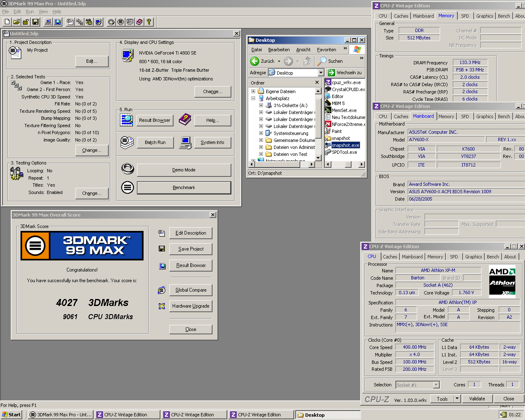Expand the Gemeinsame Dokumente node
This screenshot has width=525, height=420.
[261, 140]
